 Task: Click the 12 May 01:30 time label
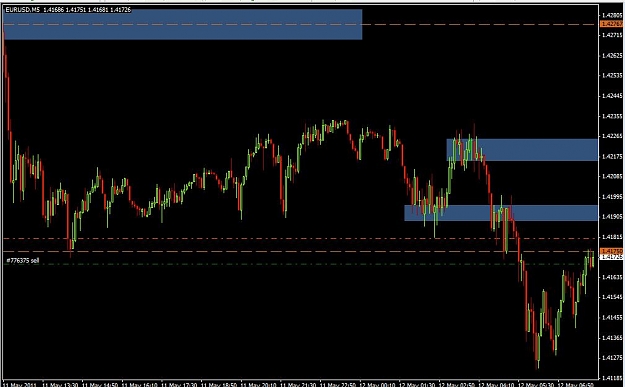pyautogui.click(x=417, y=385)
